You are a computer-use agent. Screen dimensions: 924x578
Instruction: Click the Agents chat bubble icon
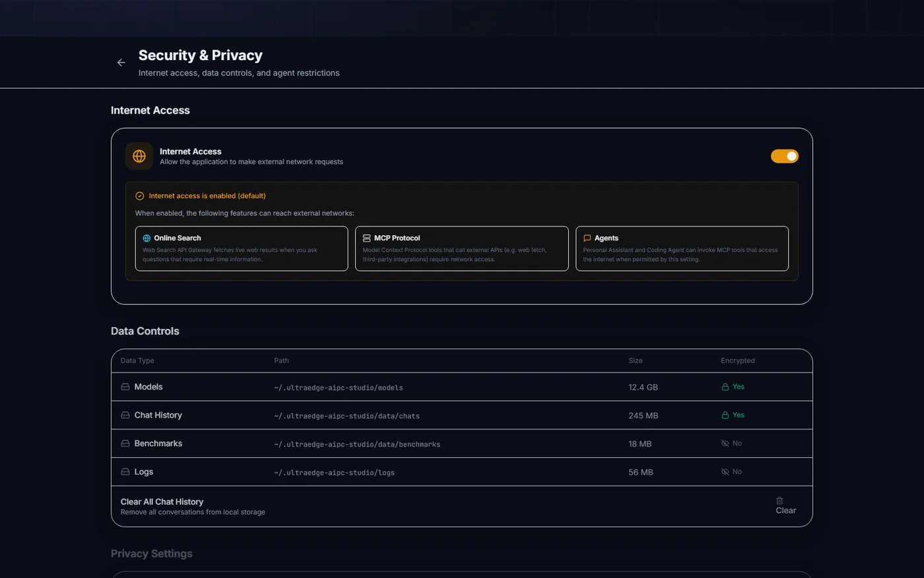pos(587,238)
